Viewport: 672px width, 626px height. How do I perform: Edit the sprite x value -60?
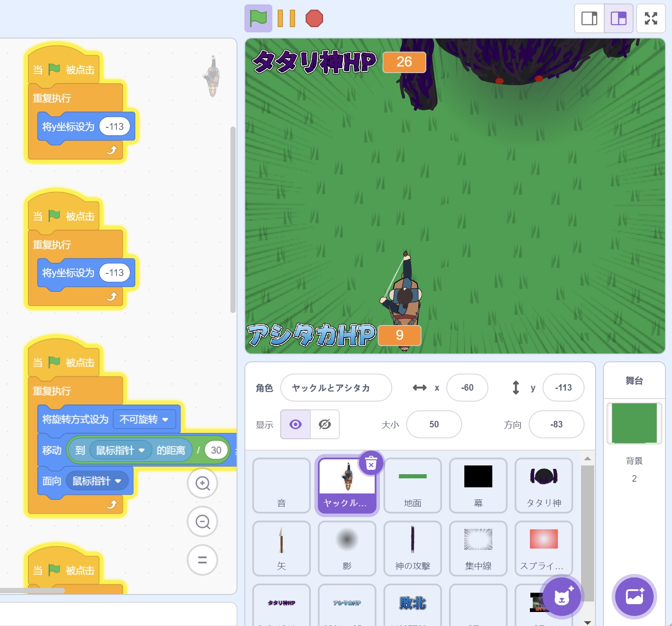[x=467, y=388]
